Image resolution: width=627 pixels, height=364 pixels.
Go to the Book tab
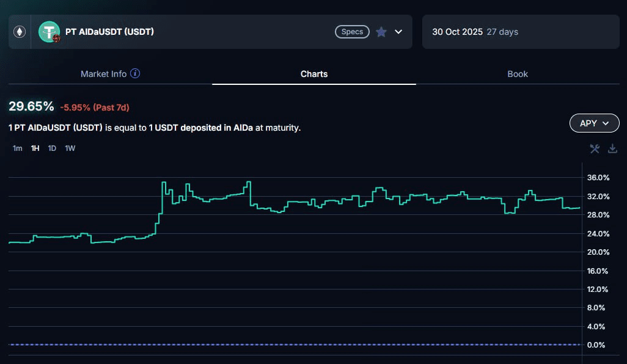pos(518,74)
